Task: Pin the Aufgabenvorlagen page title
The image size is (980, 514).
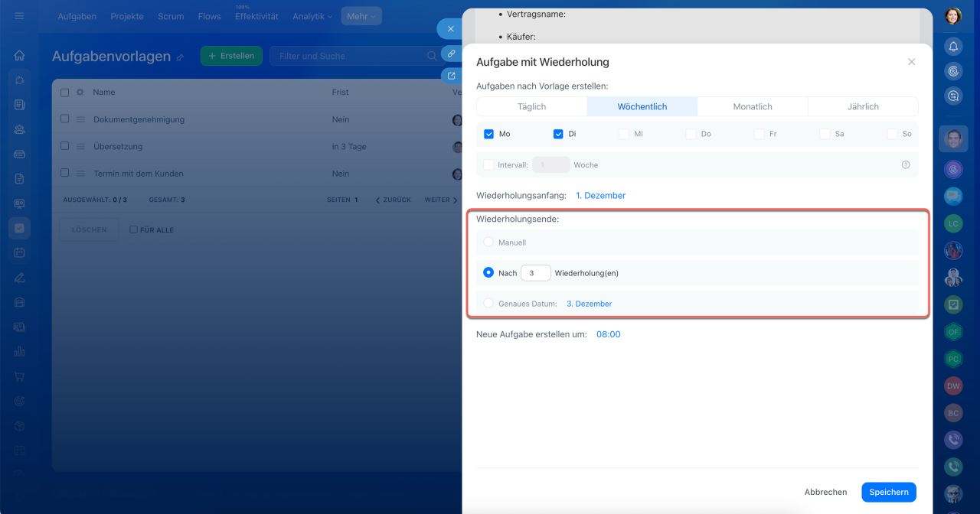Action: coord(180,57)
